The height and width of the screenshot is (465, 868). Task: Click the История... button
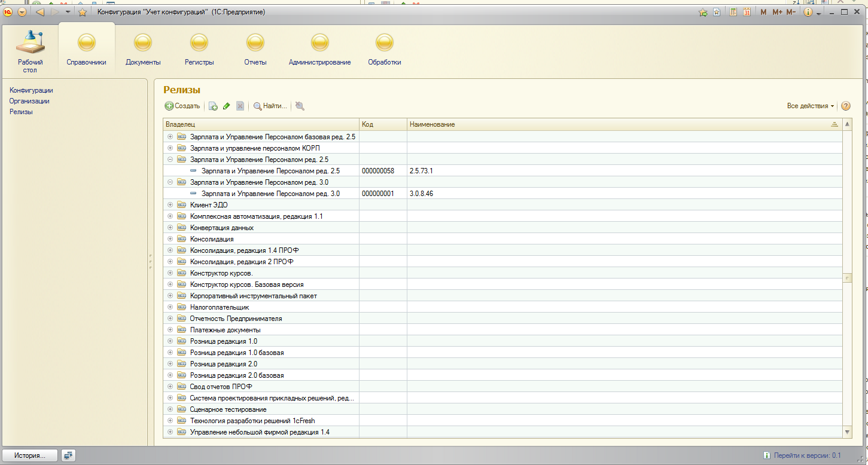point(30,455)
